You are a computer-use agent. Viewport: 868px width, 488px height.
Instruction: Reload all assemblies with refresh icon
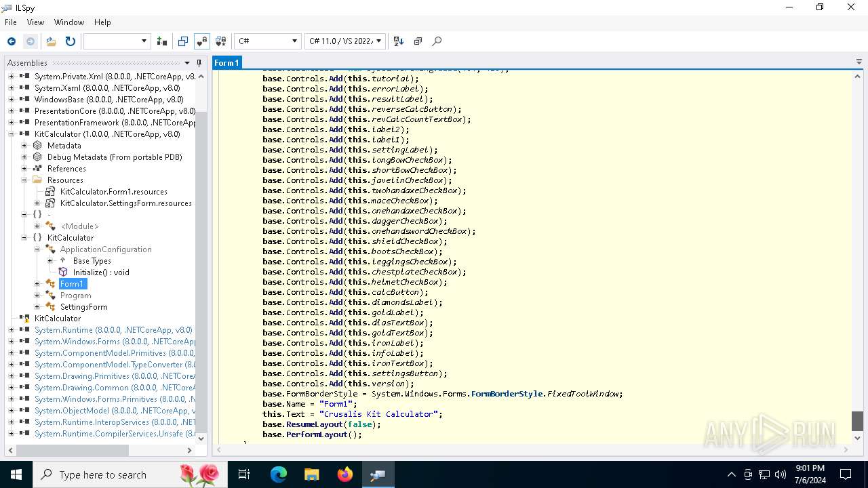70,41
